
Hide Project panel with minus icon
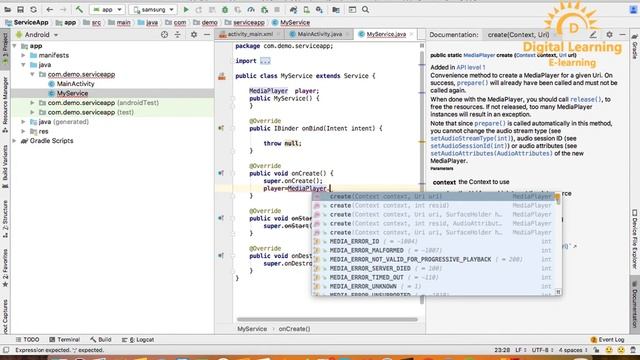tap(207, 35)
